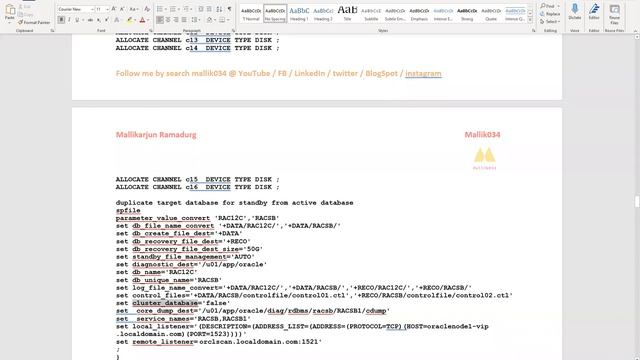Clear all formatting
The width and height of the screenshot is (640, 360).
tap(147, 9)
